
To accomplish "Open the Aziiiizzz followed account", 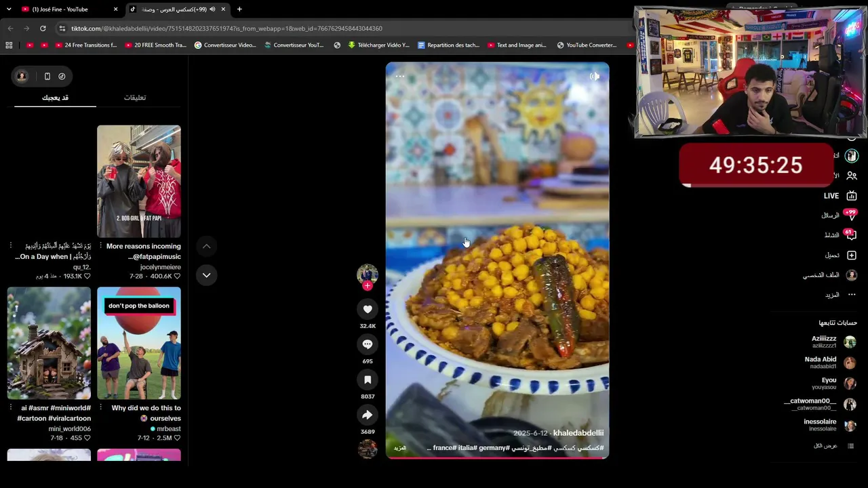I will click(833, 342).
